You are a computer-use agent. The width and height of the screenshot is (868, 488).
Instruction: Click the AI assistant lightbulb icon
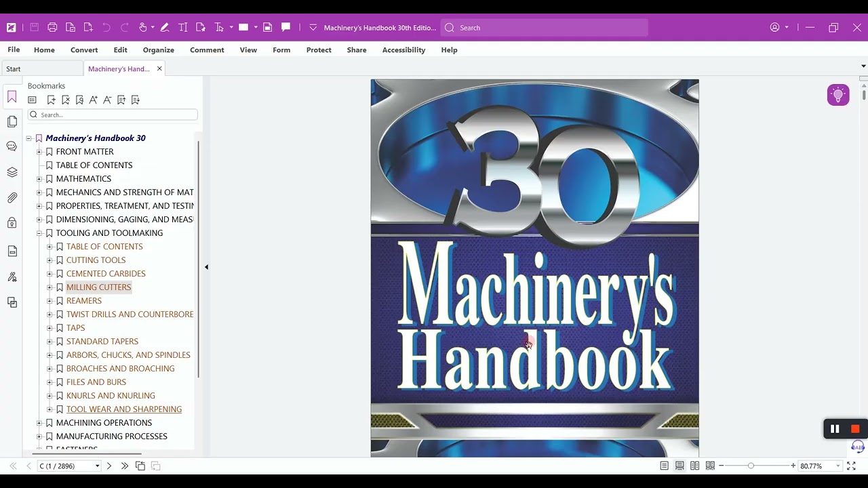pyautogui.click(x=838, y=95)
